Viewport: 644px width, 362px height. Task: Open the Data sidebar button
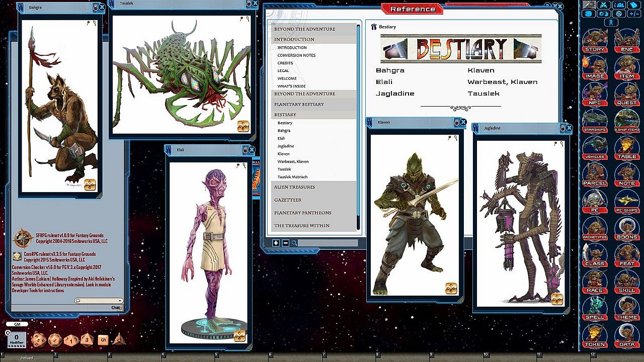(627, 335)
